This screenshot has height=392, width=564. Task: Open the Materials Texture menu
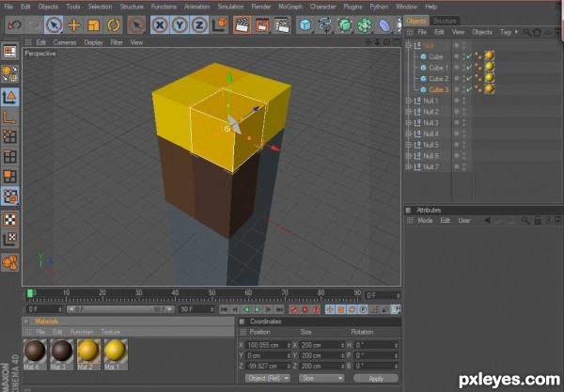click(x=110, y=332)
